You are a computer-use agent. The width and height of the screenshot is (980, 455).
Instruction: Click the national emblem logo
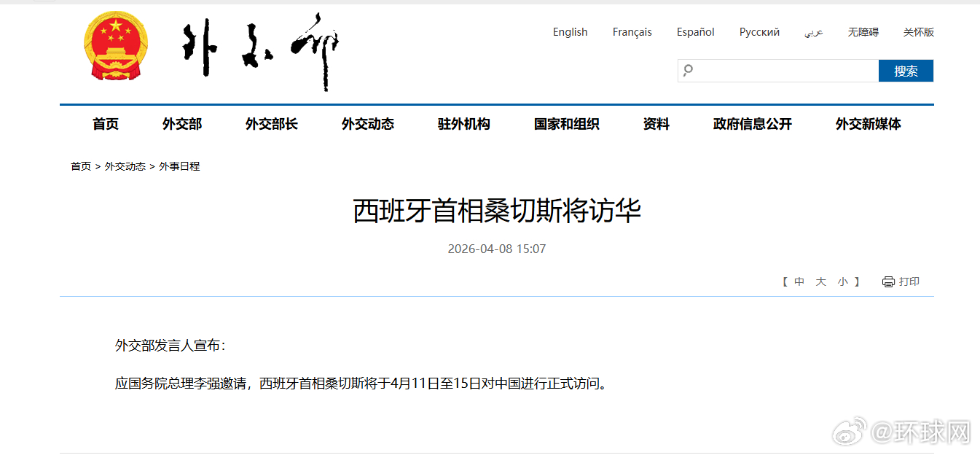tap(114, 46)
